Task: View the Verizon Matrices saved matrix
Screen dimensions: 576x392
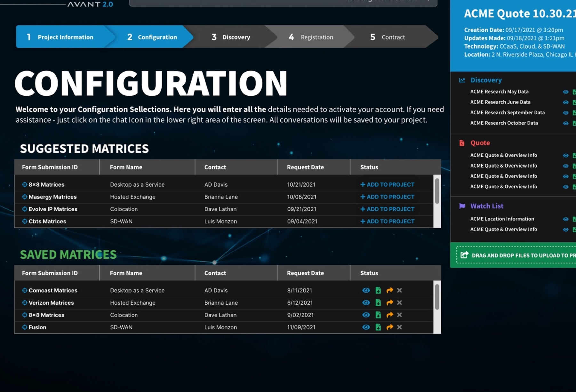Action: (x=366, y=302)
